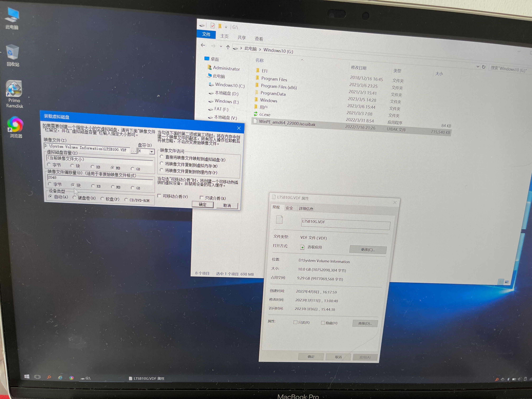Viewport: 532px width, 399px height.
Task: Launch Internet Explorer from the taskbar
Action: click(60, 378)
